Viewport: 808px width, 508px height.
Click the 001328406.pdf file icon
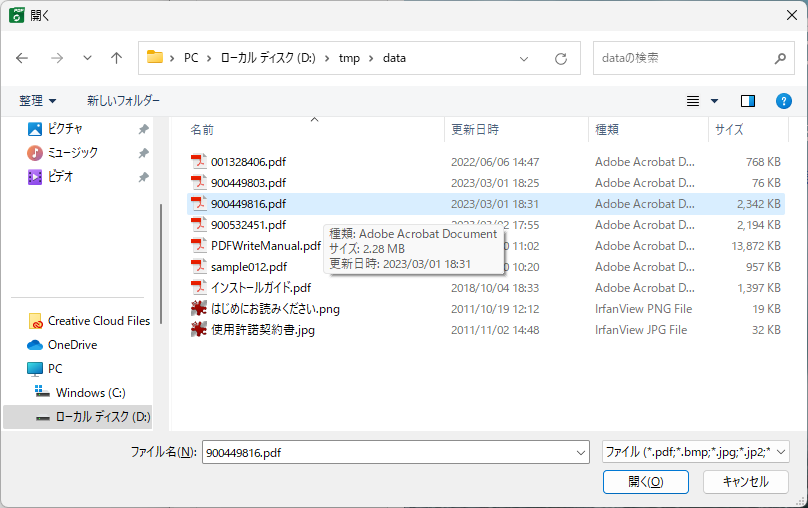pyautogui.click(x=199, y=162)
